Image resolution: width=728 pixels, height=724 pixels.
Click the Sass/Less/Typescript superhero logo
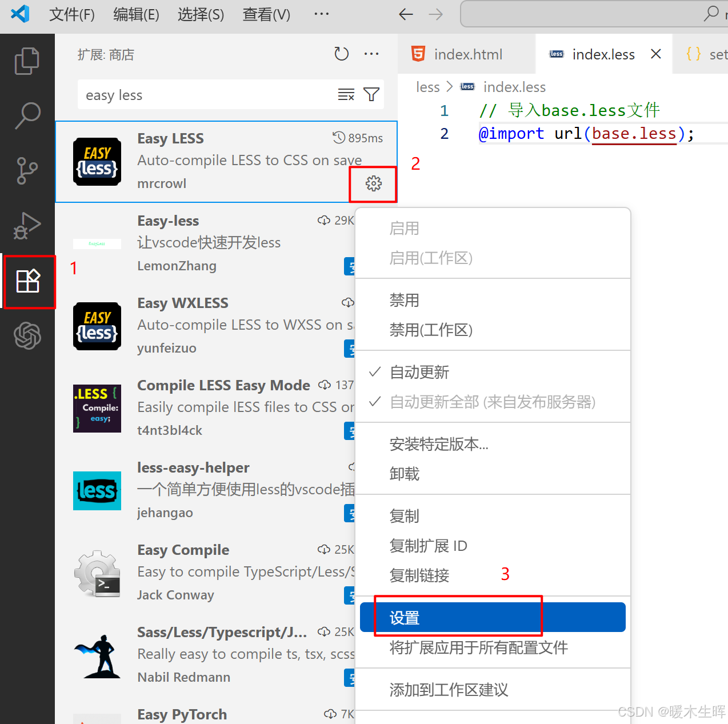click(97, 655)
